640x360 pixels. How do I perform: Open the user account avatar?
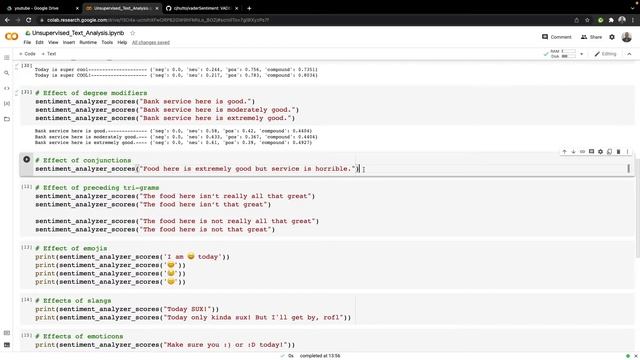pos(627,37)
